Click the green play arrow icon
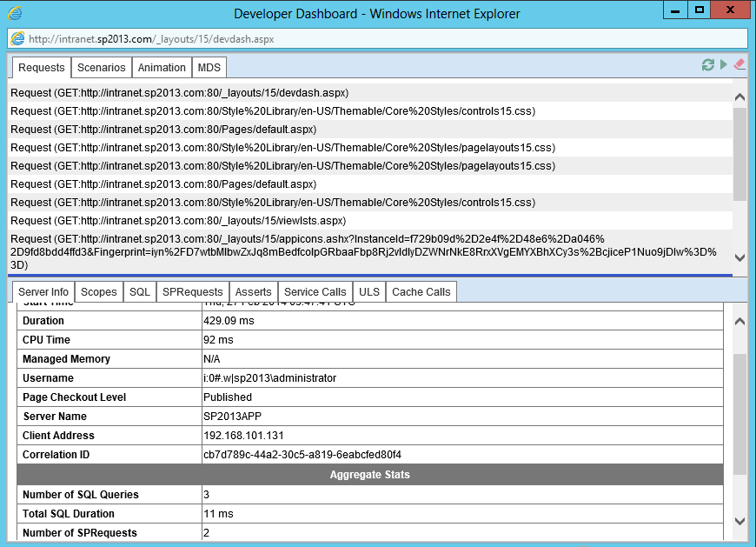The width and height of the screenshot is (756, 547). (723, 64)
